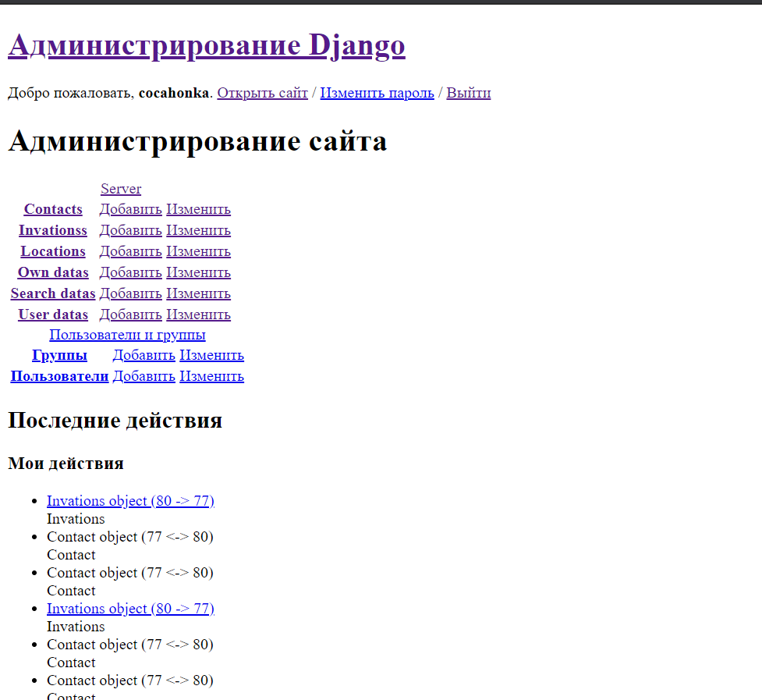Viewport: 762px width, 700px height.
Task: Log out via the Выйти link
Action: coord(469,93)
